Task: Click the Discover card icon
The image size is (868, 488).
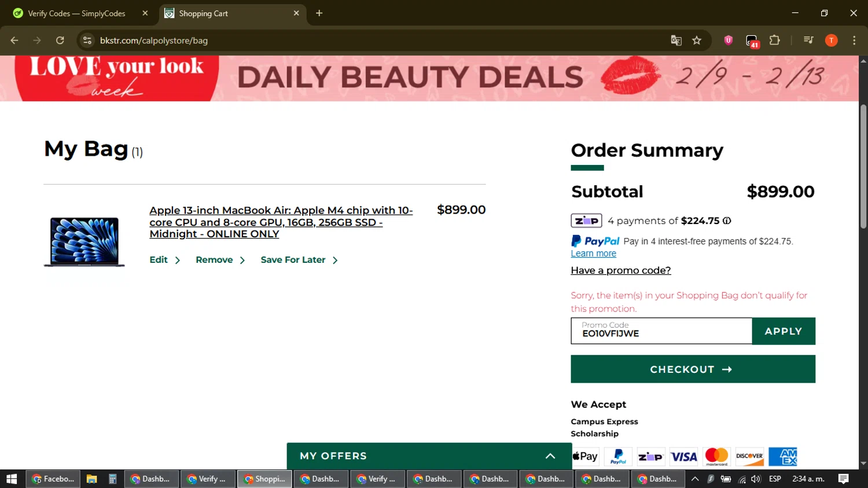Action: tap(749, 457)
